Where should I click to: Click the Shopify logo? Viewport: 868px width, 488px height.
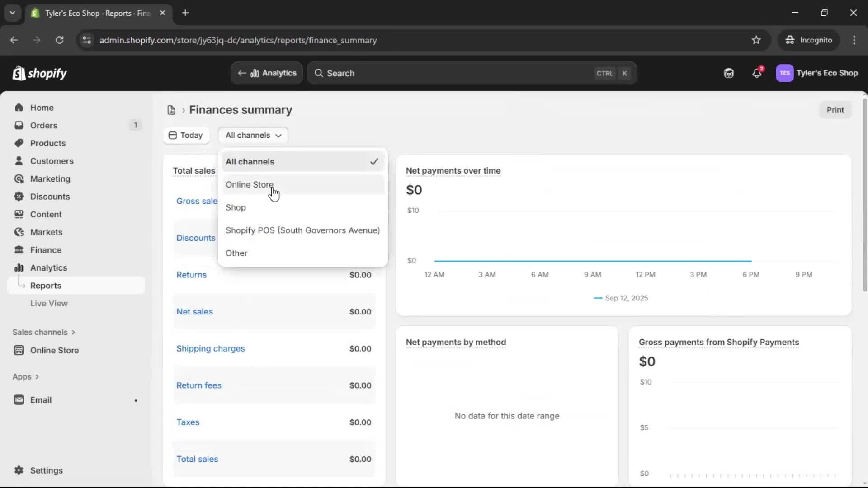coord(39,73)
